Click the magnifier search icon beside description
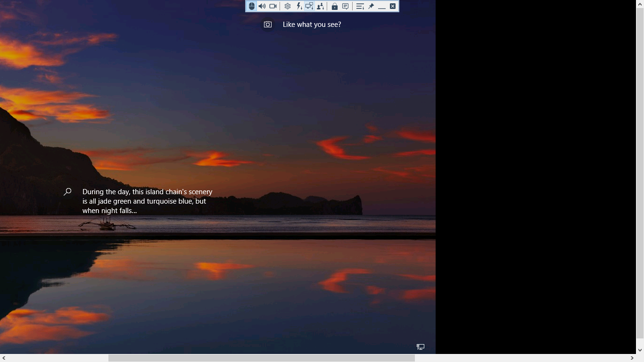Screen dimensions: 644x362 (67, 192)
